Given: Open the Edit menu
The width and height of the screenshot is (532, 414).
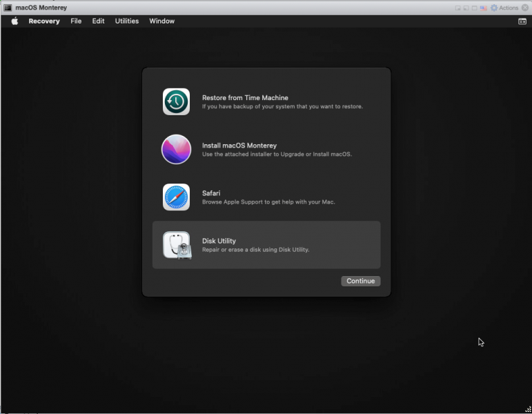Looking at the screenshot, I should click(99, 21).
